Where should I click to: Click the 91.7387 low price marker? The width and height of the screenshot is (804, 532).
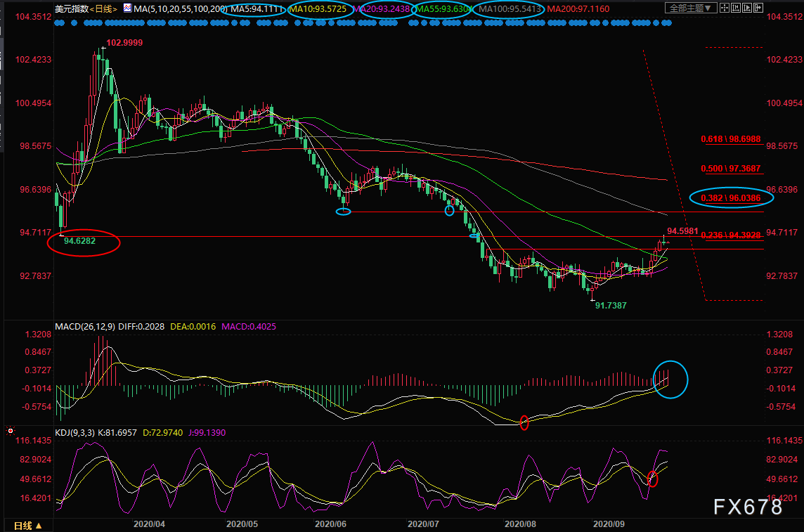611,306
